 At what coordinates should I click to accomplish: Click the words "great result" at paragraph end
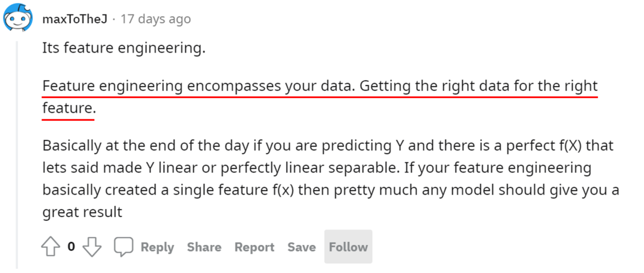(x=82, y=211)
